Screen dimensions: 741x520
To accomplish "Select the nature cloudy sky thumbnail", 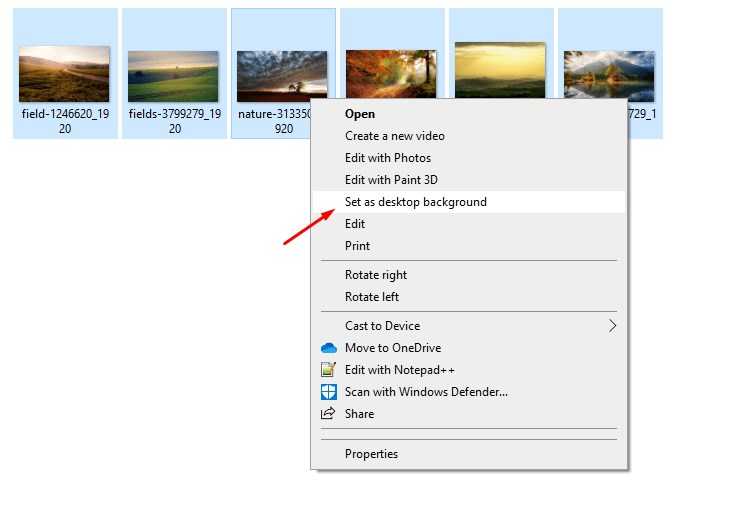I will pos(282,76).
